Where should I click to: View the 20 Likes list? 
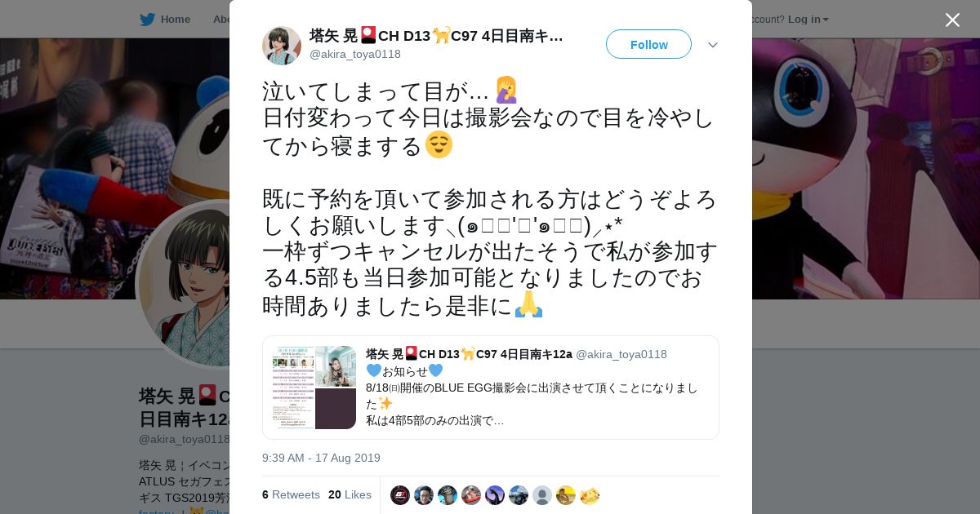point(350,494)
